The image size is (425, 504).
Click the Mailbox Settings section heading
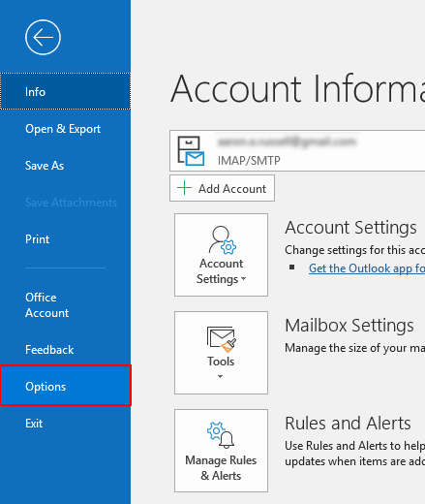[x=349, y=325]
